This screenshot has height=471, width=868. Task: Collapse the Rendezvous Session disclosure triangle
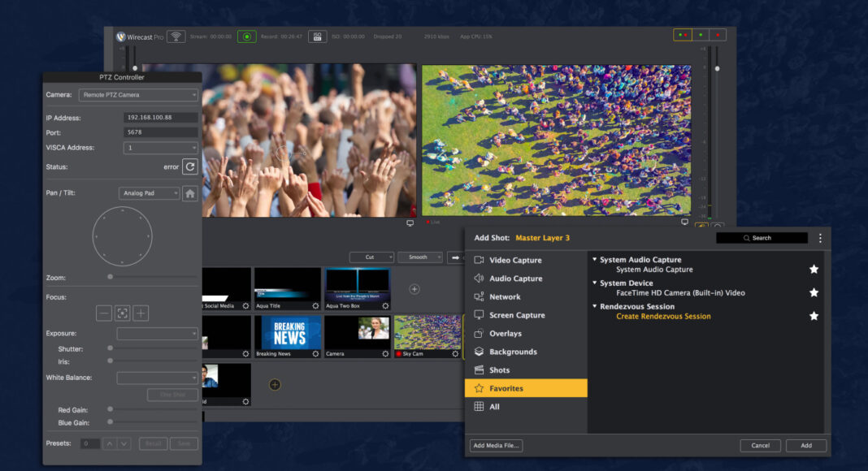[x=596, y=307]
